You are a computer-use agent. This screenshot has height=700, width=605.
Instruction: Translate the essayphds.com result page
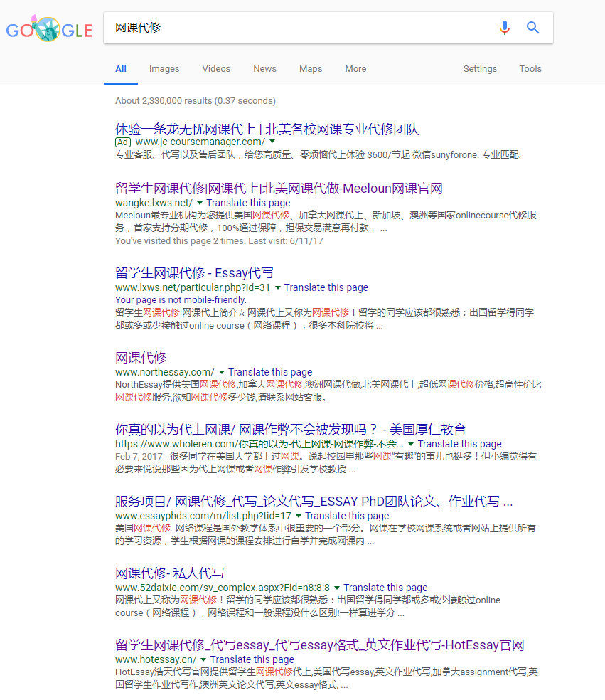pos(347,516)
